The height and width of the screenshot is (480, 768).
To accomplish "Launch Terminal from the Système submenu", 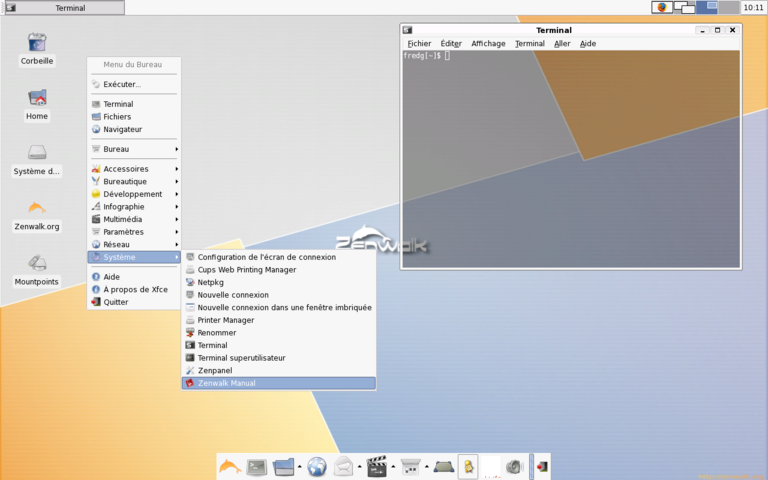I will (x=279, y=345).
